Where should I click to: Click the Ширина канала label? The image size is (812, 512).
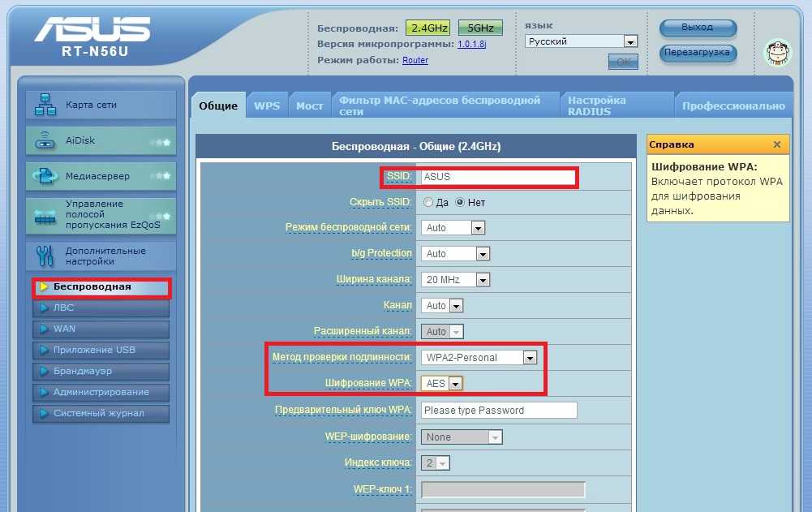coord(374,279)
